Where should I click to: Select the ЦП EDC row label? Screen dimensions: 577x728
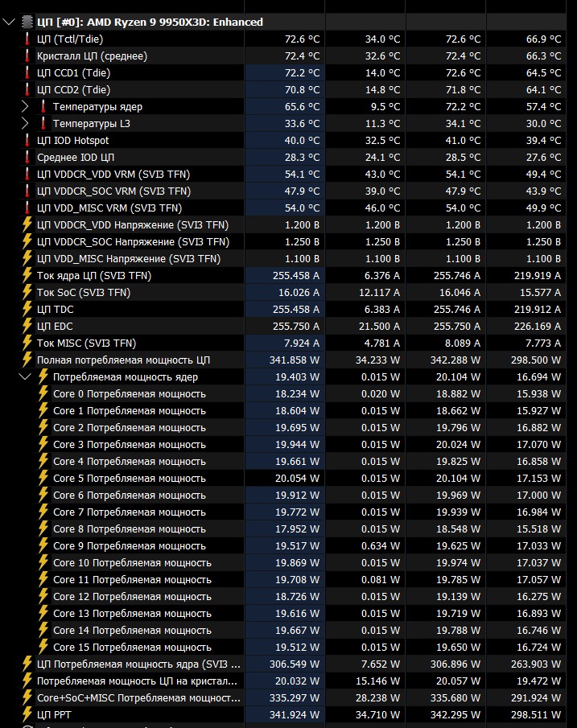pyautogui.click(x=55, y=327)
